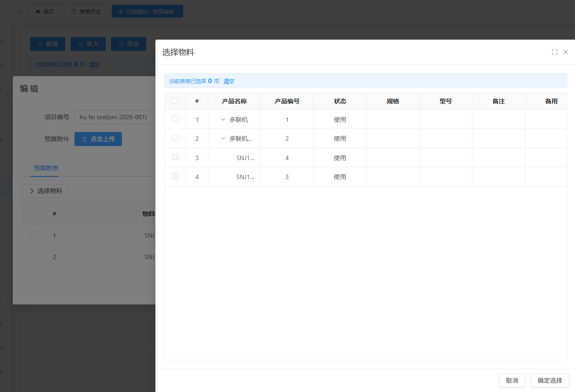This screenshot has height=392, width=575.
Task: Check the checkbox for row 2 in material table
Action: pyautogui.click(x=175, y=138)
